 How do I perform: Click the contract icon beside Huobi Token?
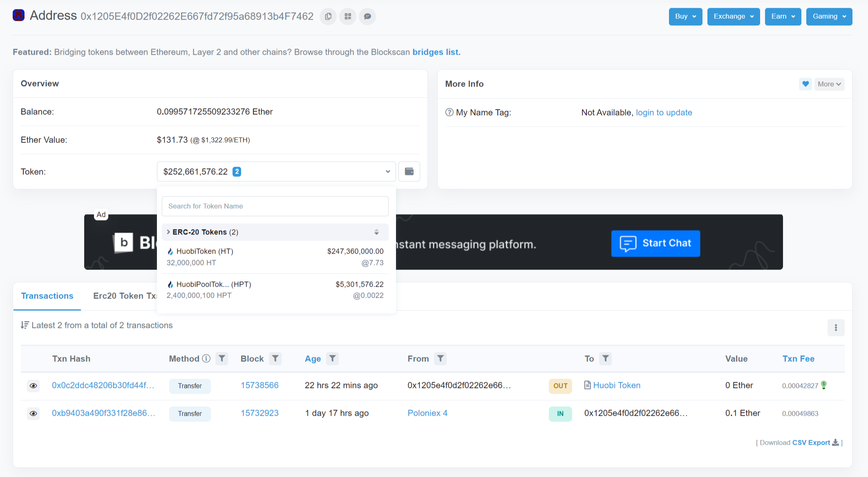[587, 385]
